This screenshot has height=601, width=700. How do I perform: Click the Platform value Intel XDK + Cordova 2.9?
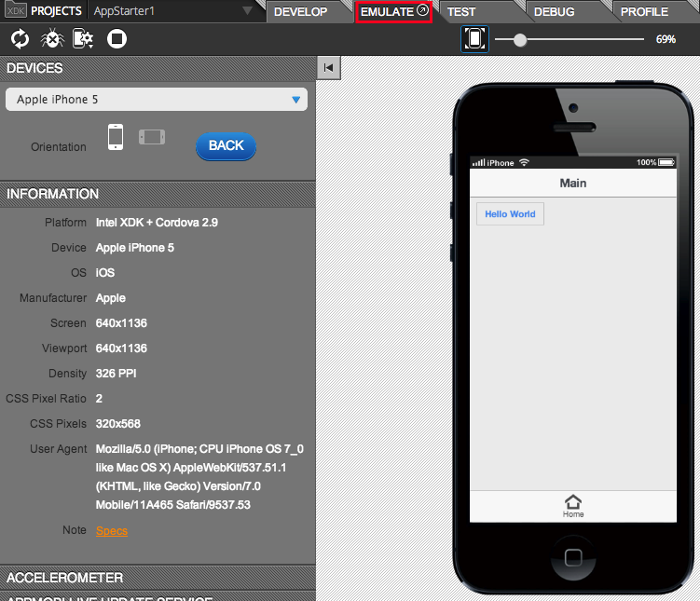[157, 222]
